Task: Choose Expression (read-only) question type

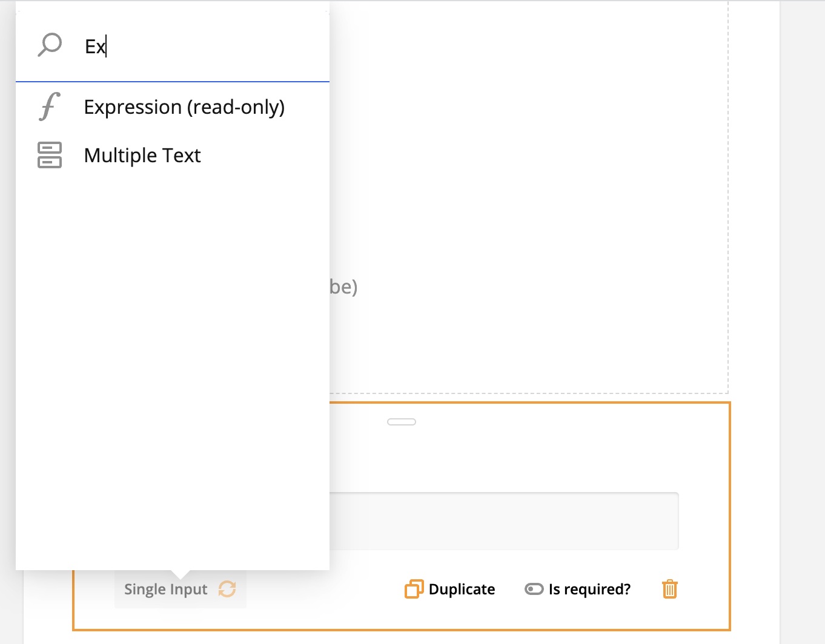Action: 184,107
